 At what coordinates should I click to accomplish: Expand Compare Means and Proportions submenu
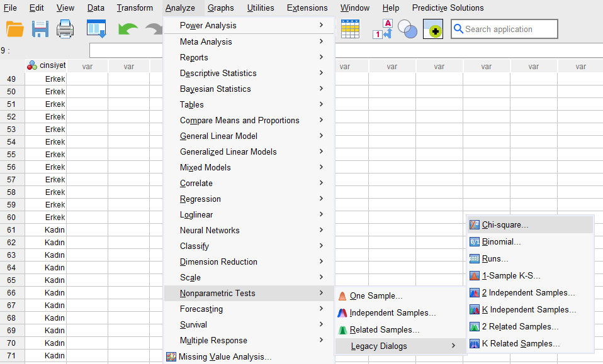point(239,120)
